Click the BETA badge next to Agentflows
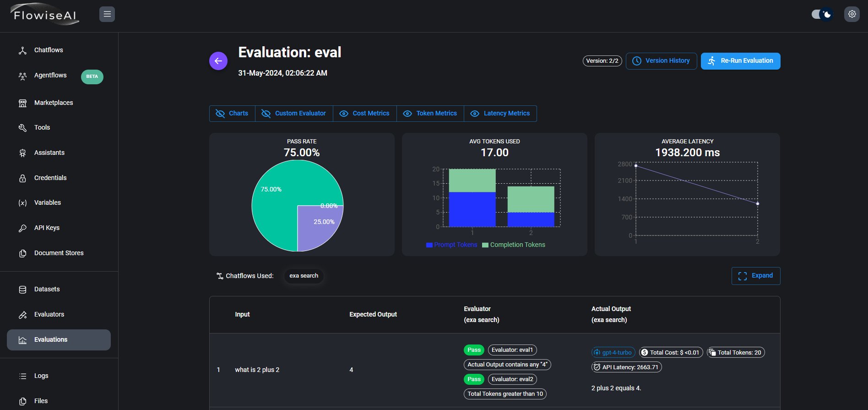 pos(92,77)
